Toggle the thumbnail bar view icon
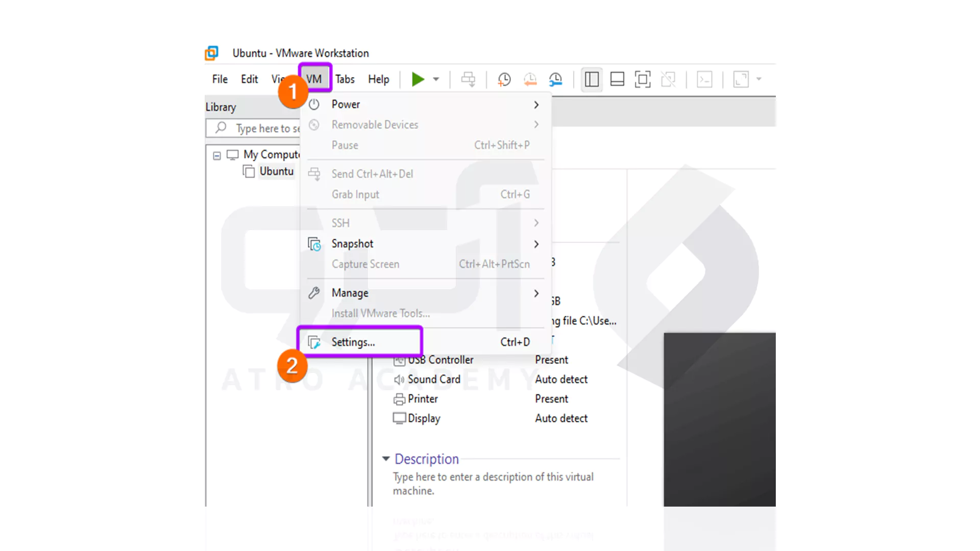 pos(617,79)
